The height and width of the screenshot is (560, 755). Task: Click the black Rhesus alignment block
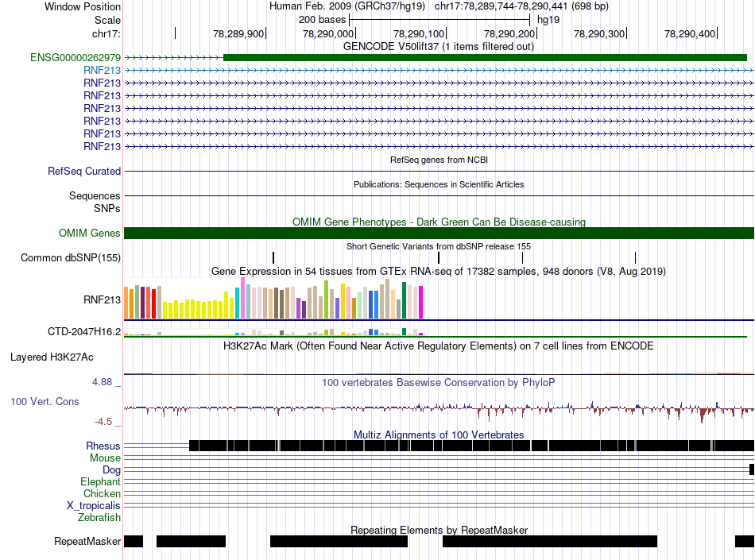pos(471,446)
